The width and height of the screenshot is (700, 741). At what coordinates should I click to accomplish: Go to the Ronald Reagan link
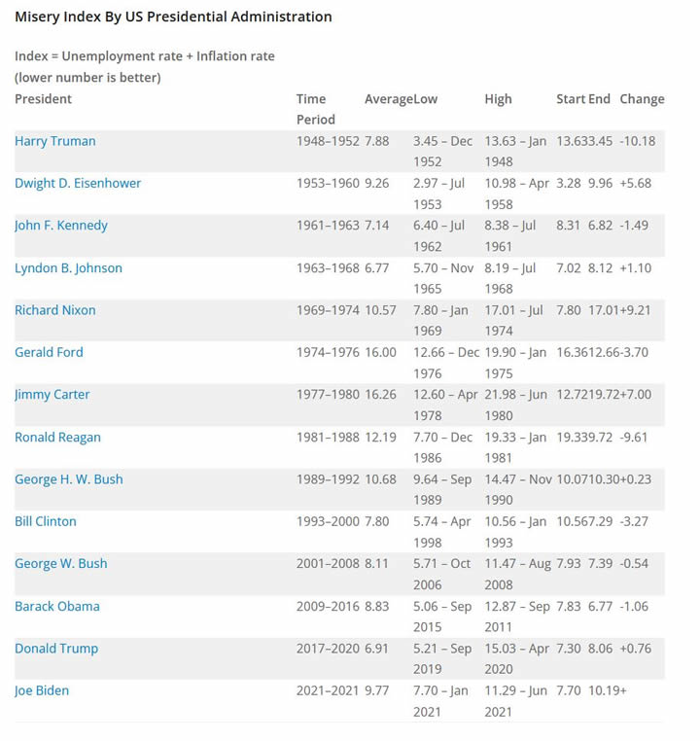[x=57, y=437]
